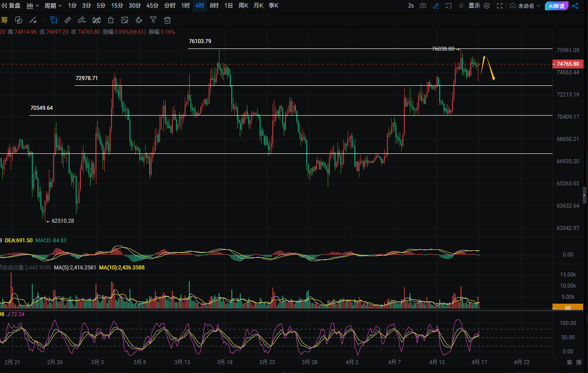588x373 pixels.
Task: Open the hexagon settings icon
Action: coord(487,6)
